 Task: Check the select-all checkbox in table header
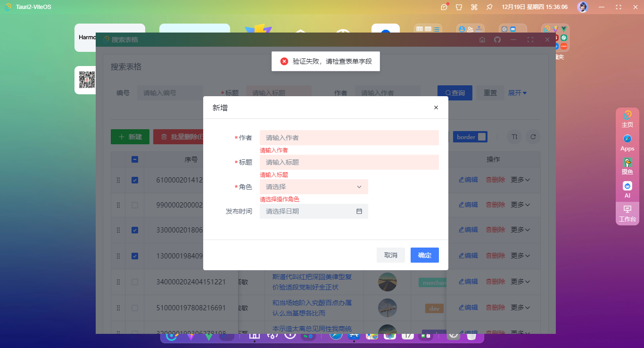click(135, 159)
